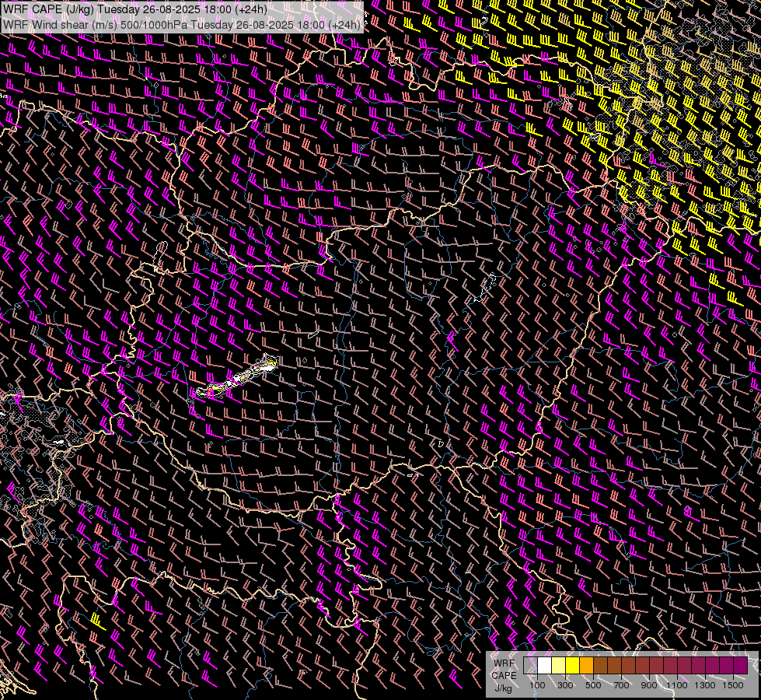761x700 pixels.
Task: Click the legend tick label 500
Action: click(593, 685)
